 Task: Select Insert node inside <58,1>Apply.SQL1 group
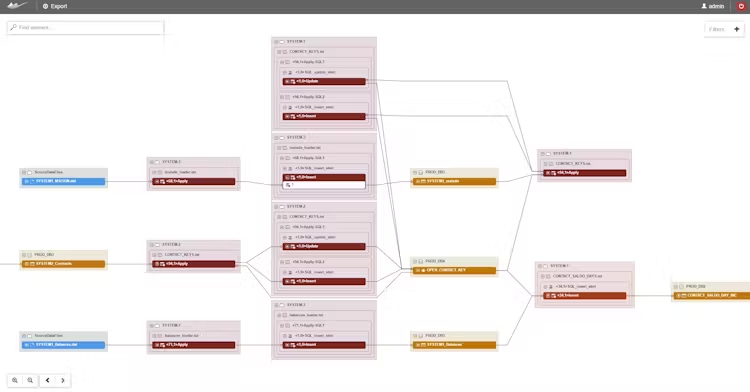[x=324, y=177]
